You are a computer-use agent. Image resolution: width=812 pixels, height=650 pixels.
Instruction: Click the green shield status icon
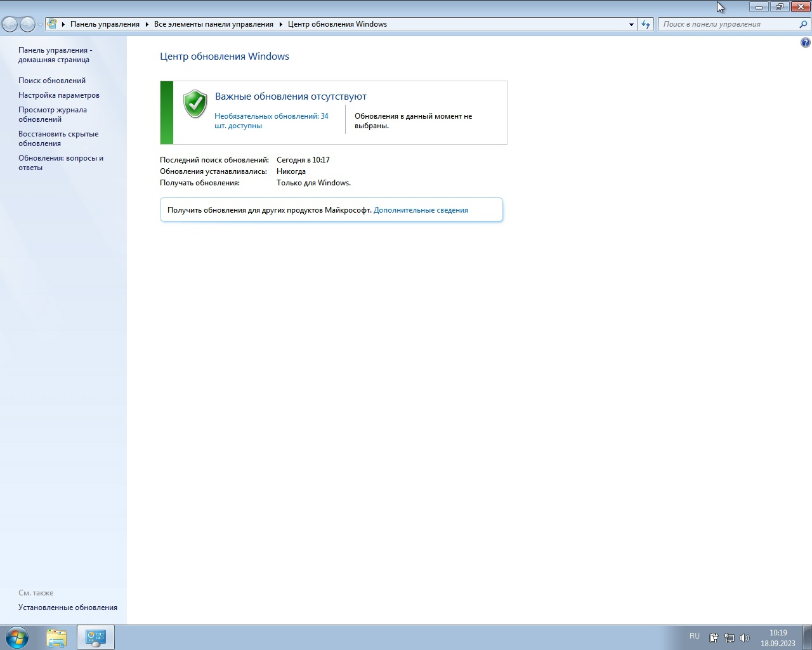195,104
